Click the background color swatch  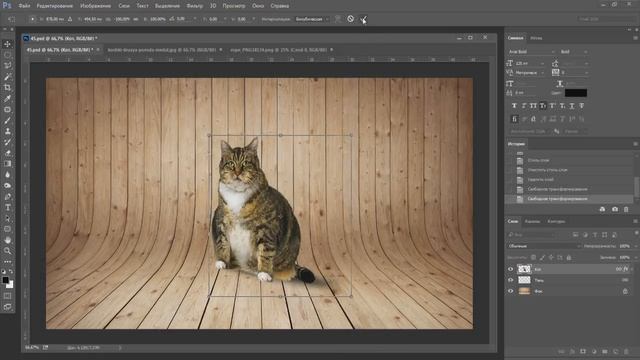coord(10,285)
